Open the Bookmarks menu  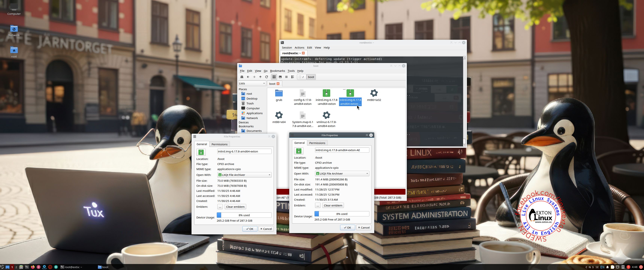(x=277, y=71)
